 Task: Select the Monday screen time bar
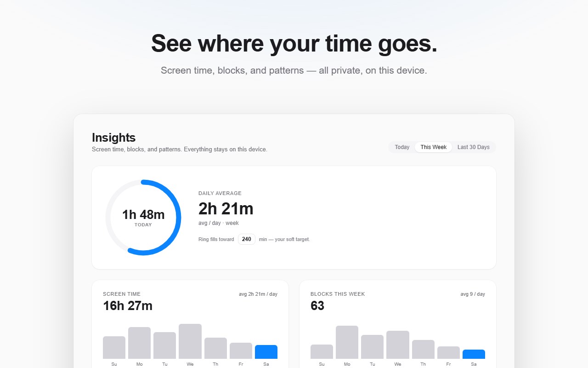(x=140, y=343)
